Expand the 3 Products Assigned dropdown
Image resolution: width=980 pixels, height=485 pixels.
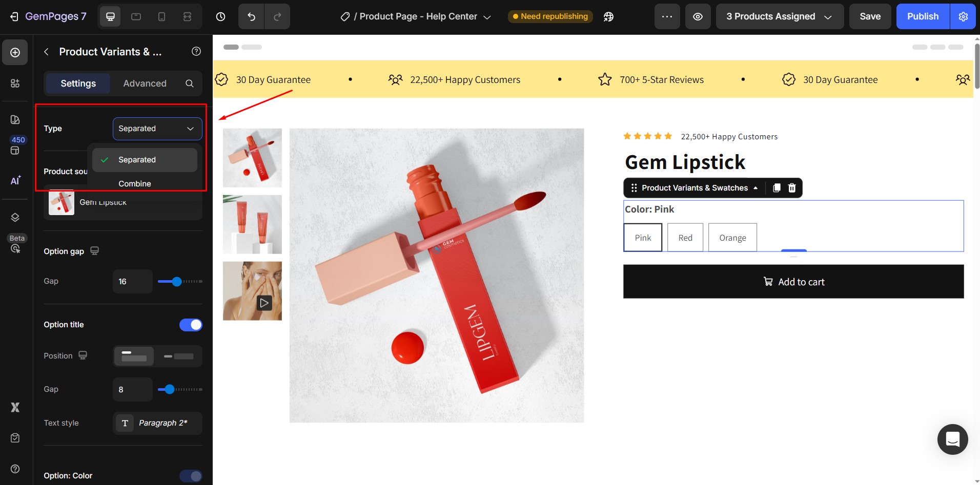pyautogui.click(x=779, y=16)
